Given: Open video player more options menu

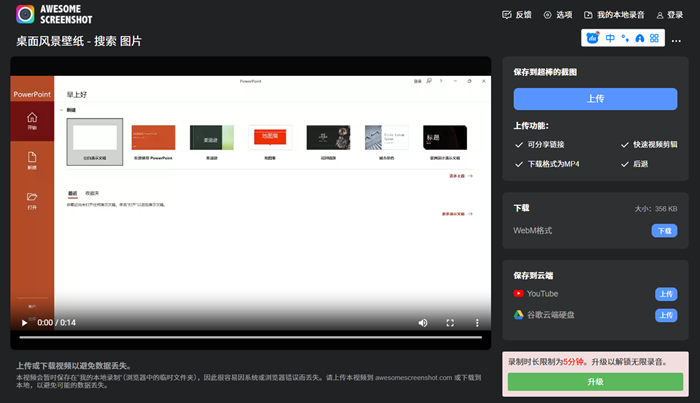Looking at the screenshot, I should tap(477, 323).
